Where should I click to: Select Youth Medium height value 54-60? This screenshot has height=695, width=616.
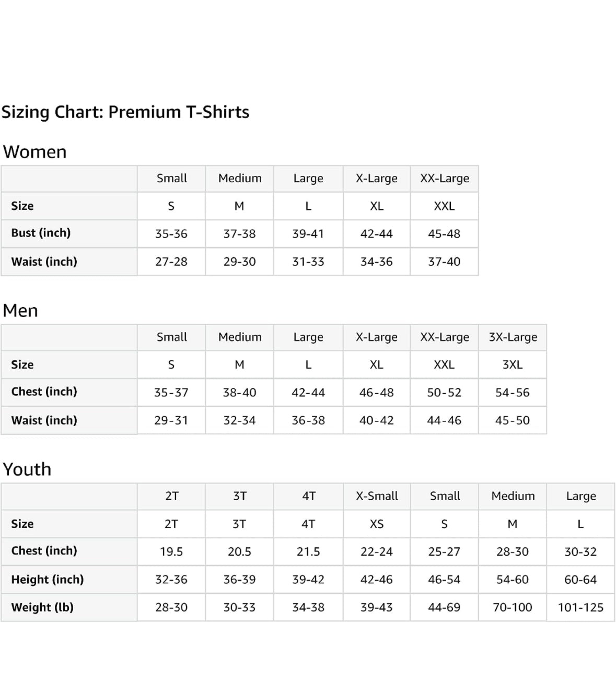(x=513, y=580)
